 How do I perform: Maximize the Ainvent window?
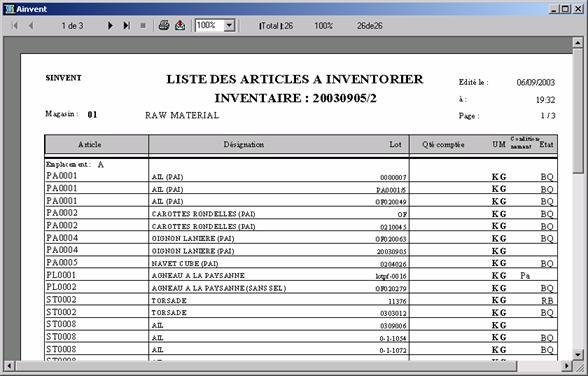click(x=565, y=9)
